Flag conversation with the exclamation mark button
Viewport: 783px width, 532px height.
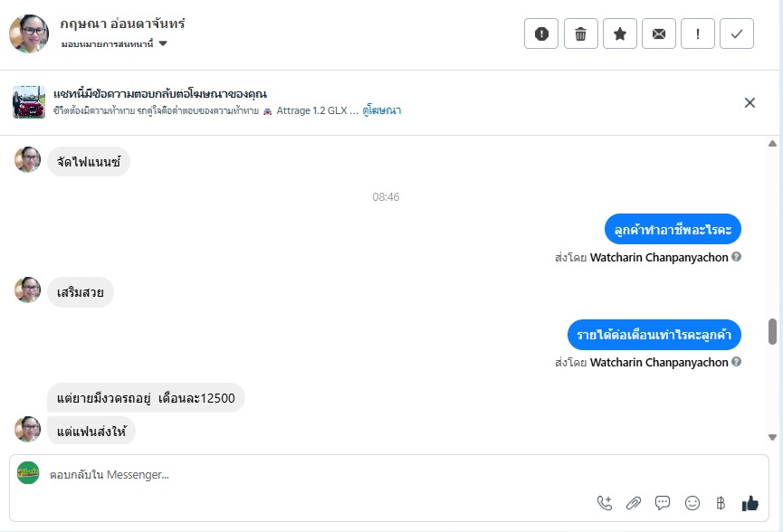(698, 34)
